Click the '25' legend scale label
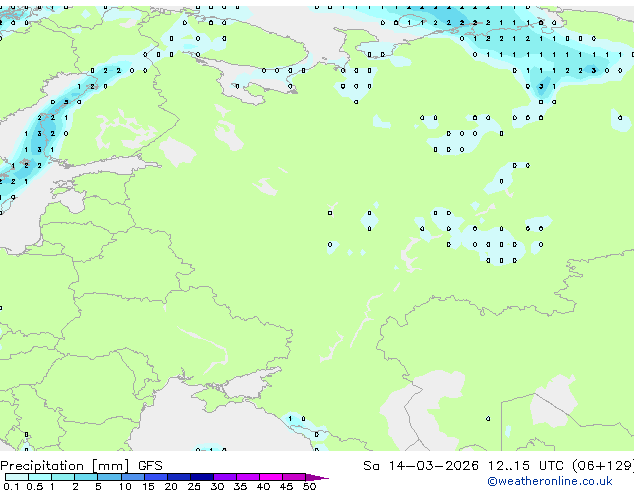This screenshot has height=490, width=634. [194, 486]
